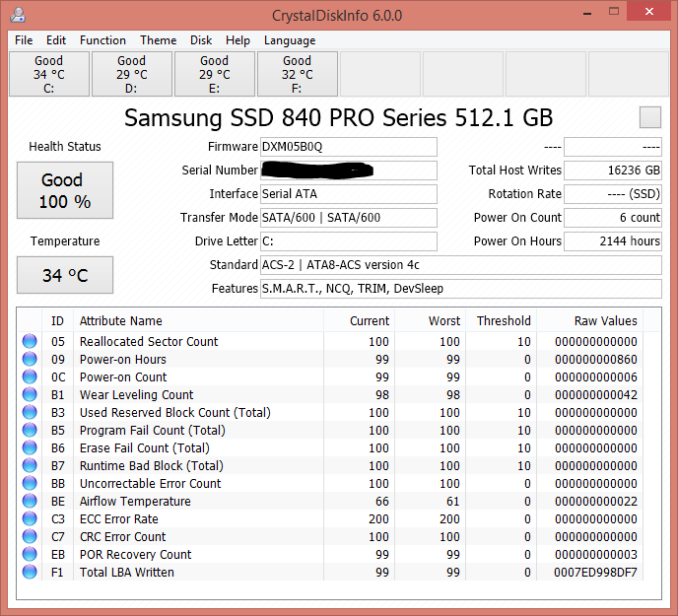Select the D: drive Good 29 °C button
678x616 pixels.
[x=131, y=74]
